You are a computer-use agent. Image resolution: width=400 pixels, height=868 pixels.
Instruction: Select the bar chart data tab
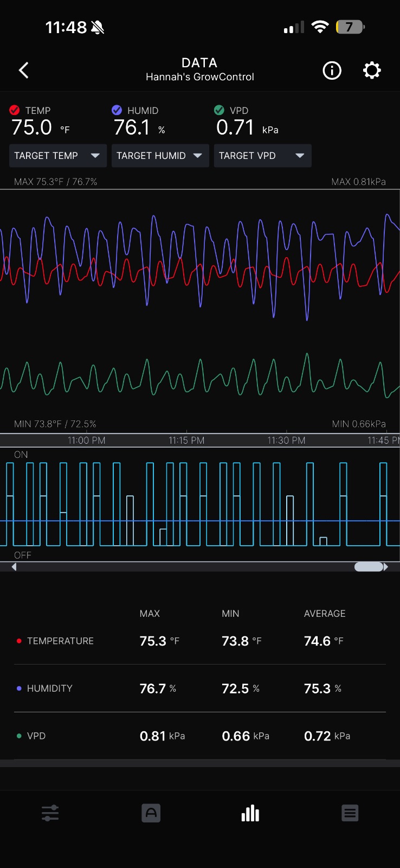click(x=250, y=813)
